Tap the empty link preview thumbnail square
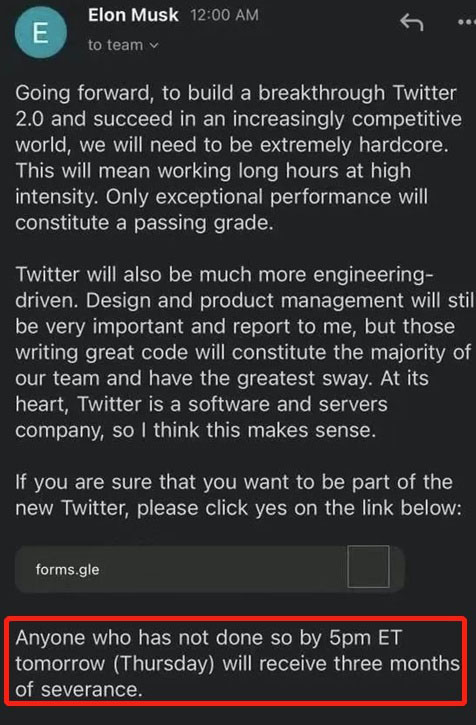 (368, 566)
